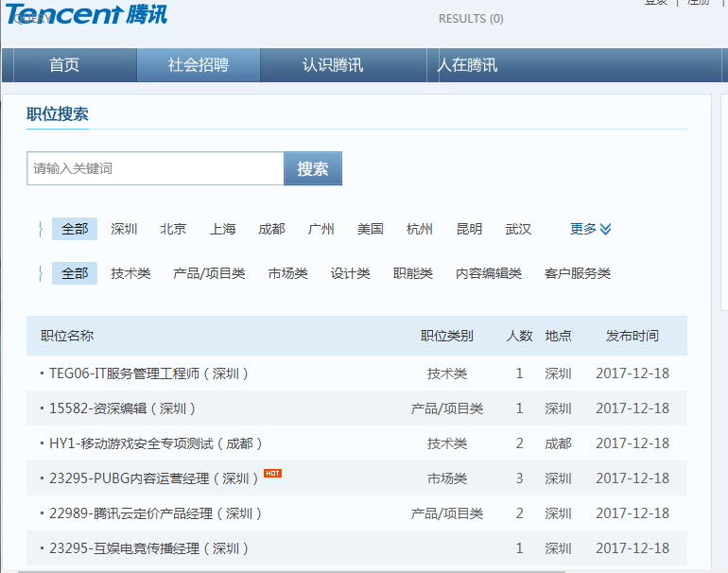Click the HOT badge on PUBG job
Screen dimensions: 728x573
(x=272, y=473)
